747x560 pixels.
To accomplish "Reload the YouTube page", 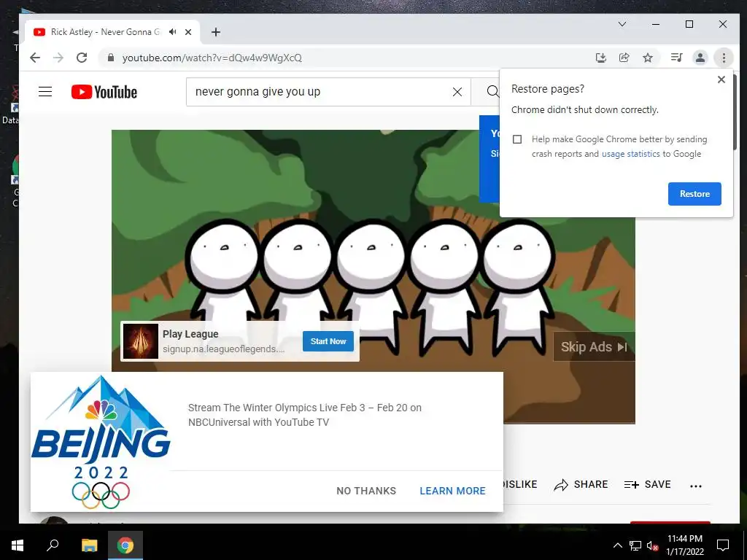I will pyautogui.click(x=82, y=58).
